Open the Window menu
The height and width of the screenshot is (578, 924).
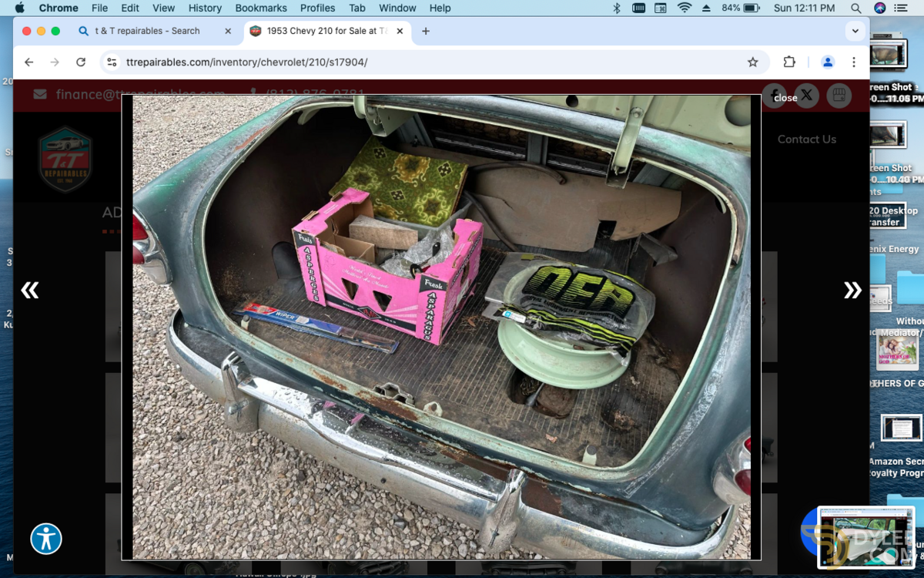pos(397,8)
